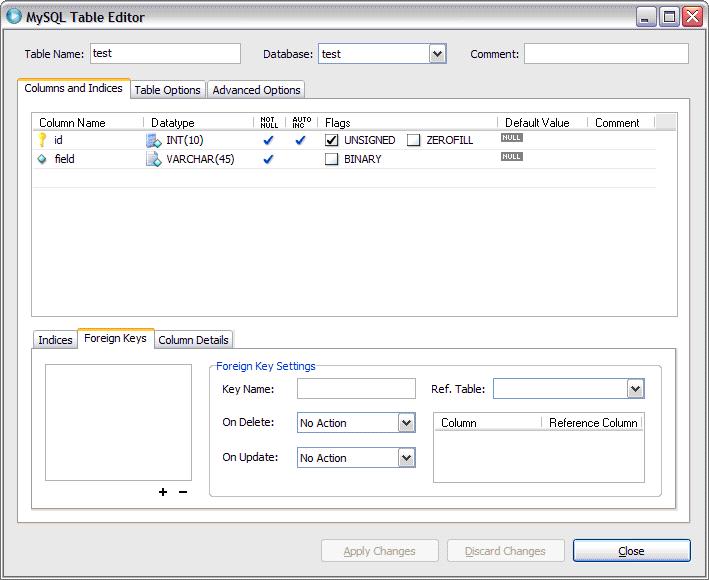Open the On Update dropdown
Image resolution: width=709 pixels, height=580 pixels.
pyautogui.click(x=406, y=458)
